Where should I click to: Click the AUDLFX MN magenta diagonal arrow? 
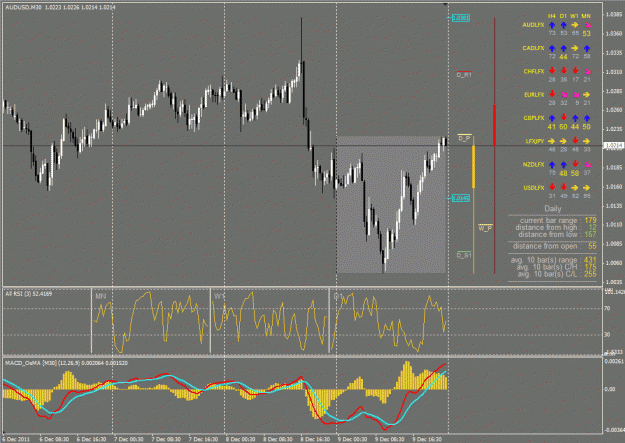(587, 25)
